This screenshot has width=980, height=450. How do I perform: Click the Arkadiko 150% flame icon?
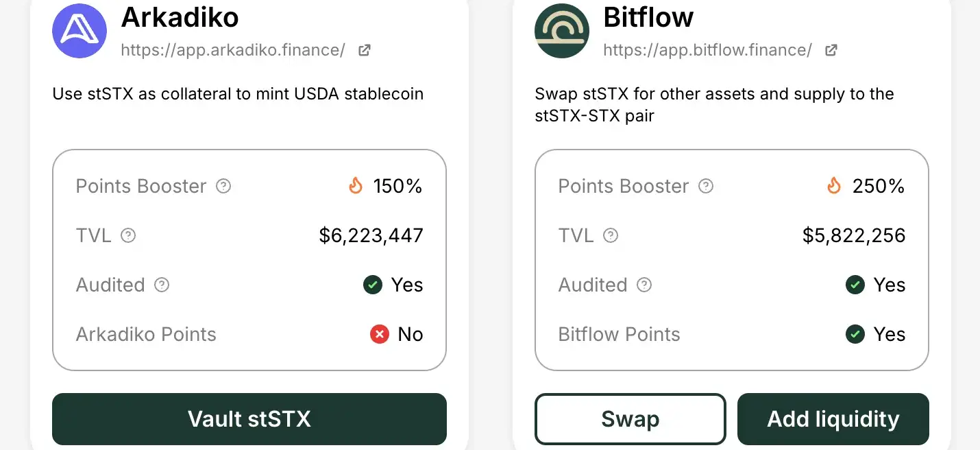356,185
